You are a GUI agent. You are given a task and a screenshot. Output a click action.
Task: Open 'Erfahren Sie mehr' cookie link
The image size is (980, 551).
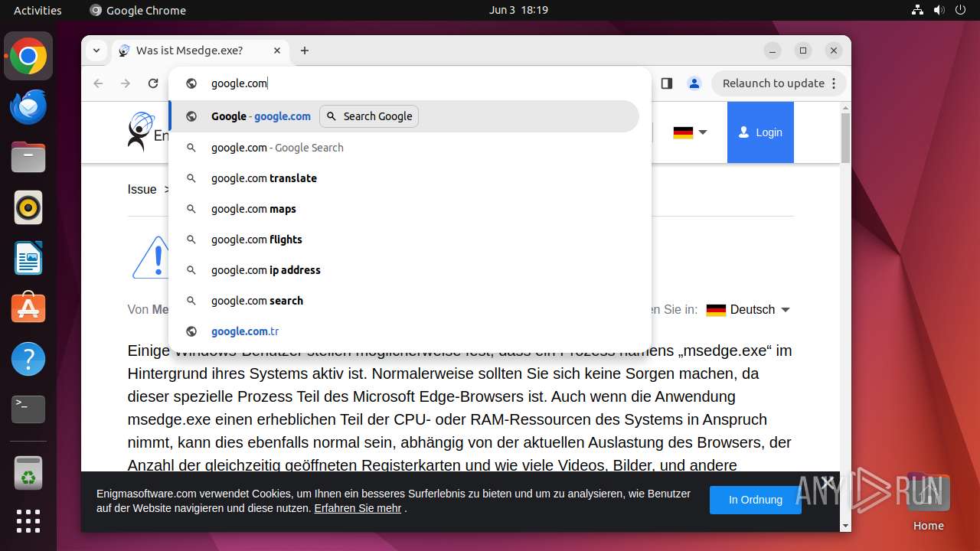(358, 508)
